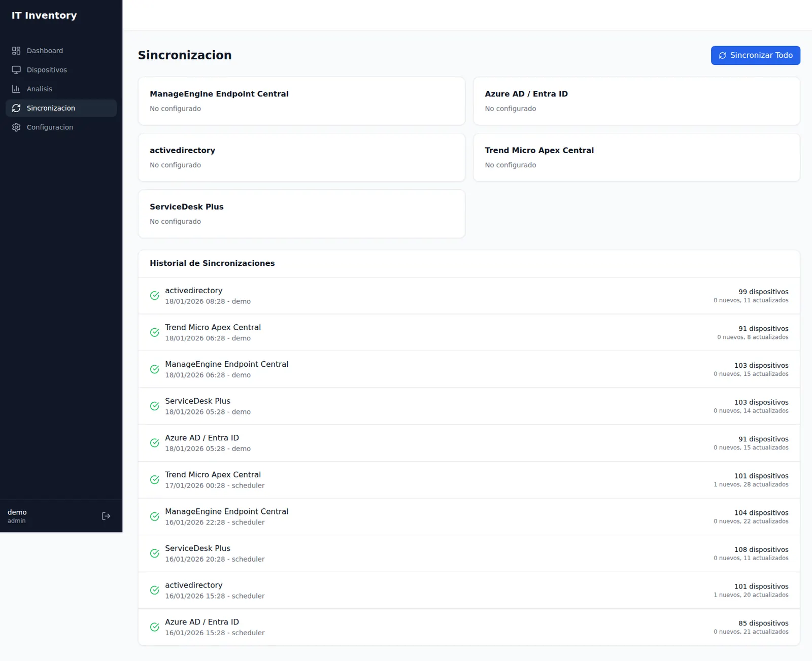Screen dimensions: 812x661
Task: Open the Analisis section
Action: (61, 89)
